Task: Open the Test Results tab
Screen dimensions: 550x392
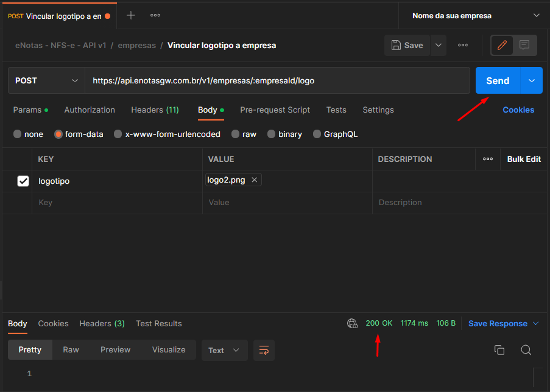Action: pos(159,324)
